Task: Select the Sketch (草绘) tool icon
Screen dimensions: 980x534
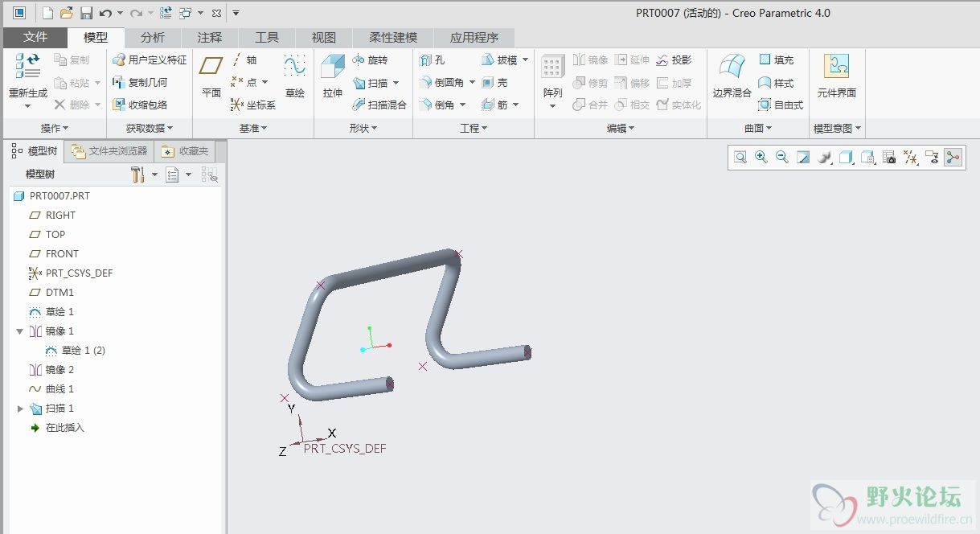Action: point(295,67)
